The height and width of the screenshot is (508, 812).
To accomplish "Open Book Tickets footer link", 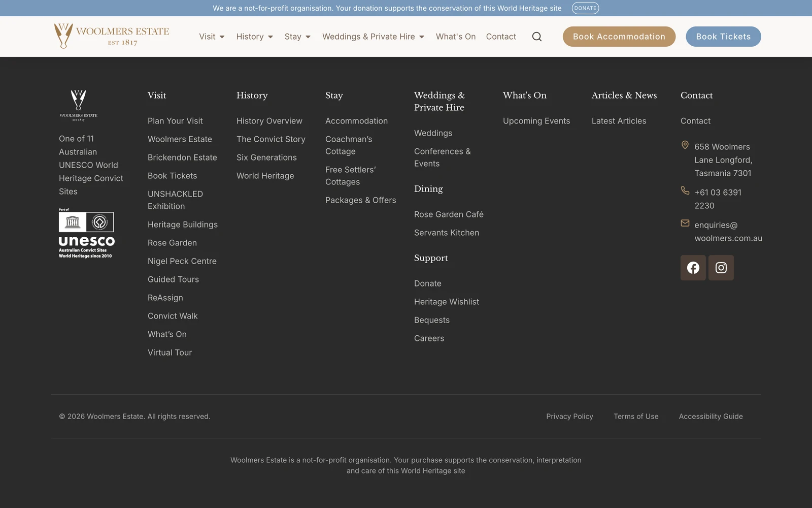I will tap(172, 176).
